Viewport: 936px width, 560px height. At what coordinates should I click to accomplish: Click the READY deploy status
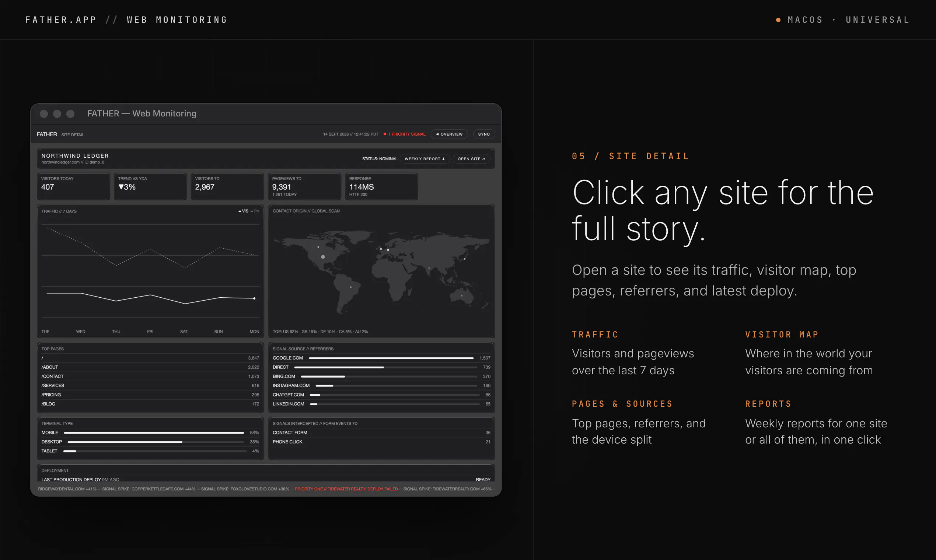click(483, 480)
